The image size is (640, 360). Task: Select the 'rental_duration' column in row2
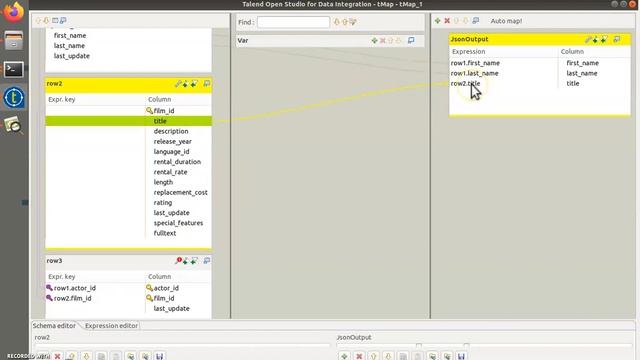click(177, 162)
